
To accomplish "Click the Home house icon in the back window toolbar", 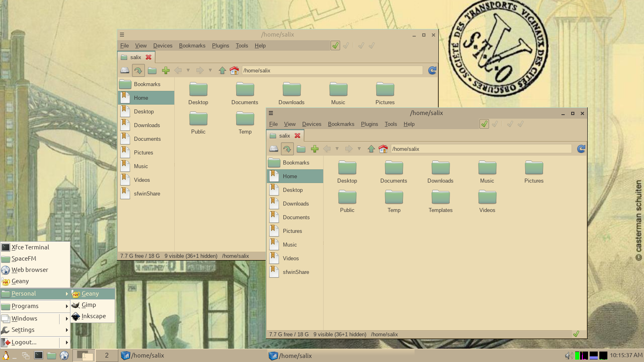I will point(234,70).
